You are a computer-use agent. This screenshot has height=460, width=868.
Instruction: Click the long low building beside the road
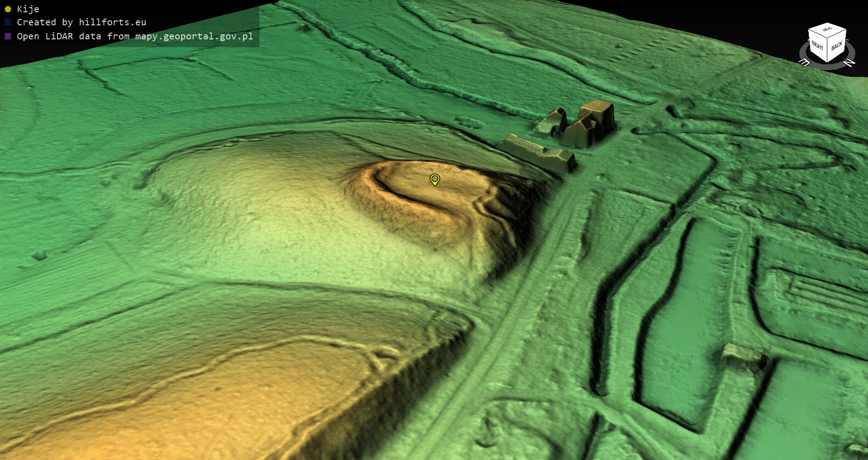[x=538, y=152]
